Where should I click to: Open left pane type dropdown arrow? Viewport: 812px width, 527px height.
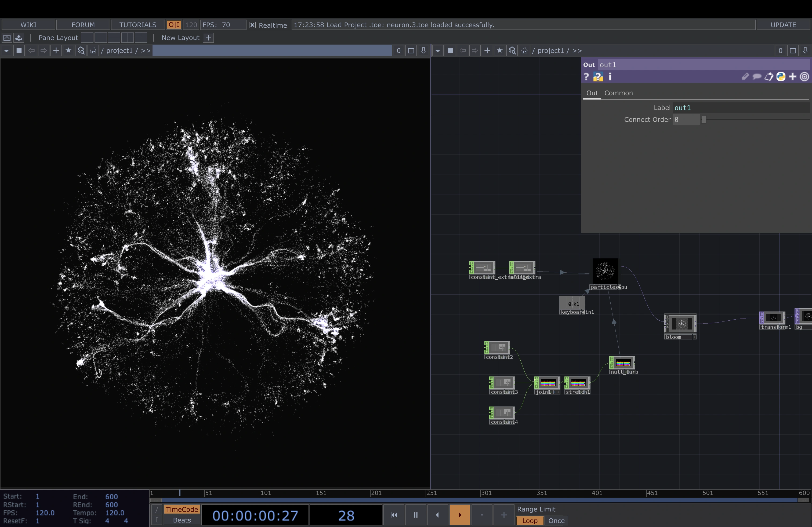click(6, 50)
